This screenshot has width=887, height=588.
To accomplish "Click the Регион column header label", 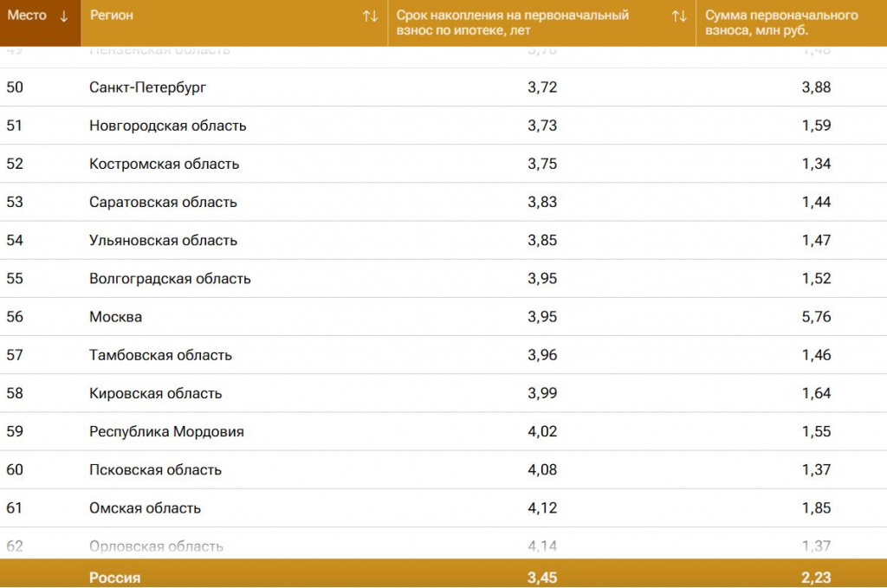I will (112, 16).
